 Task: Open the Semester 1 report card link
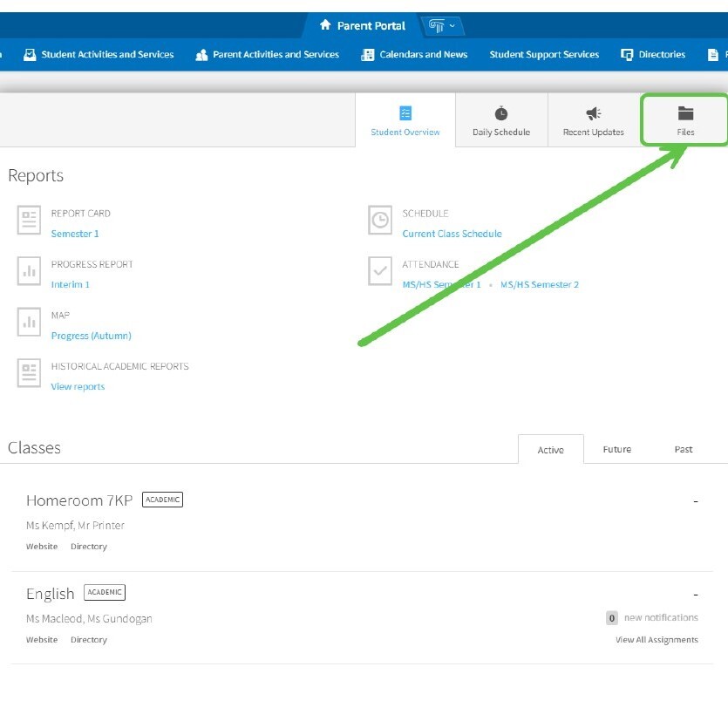[x=75, y=234]
